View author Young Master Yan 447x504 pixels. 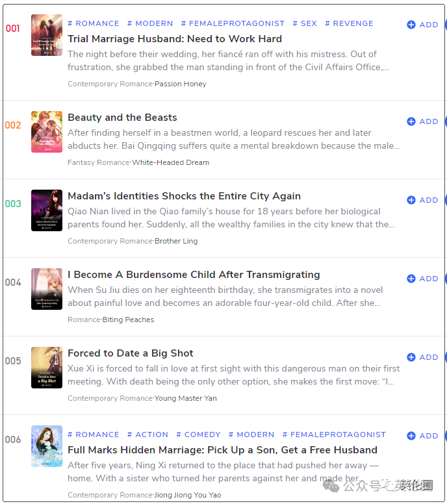[x=186, y=398]
